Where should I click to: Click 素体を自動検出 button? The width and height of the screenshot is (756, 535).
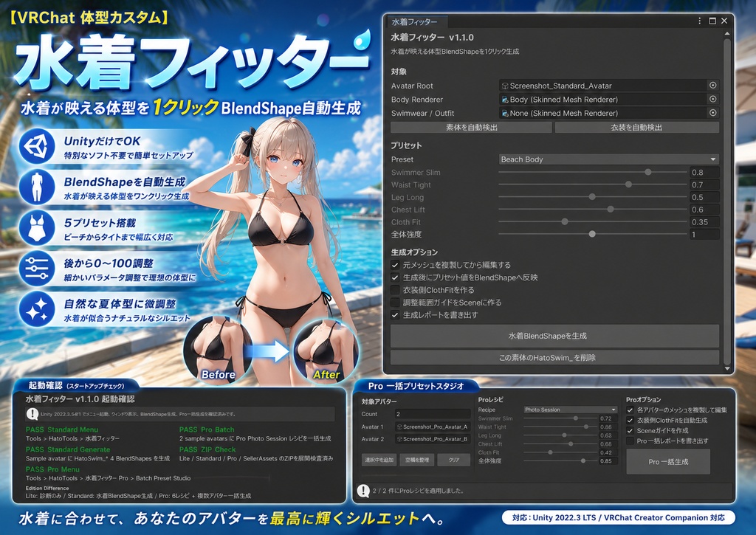coord(471,127)
